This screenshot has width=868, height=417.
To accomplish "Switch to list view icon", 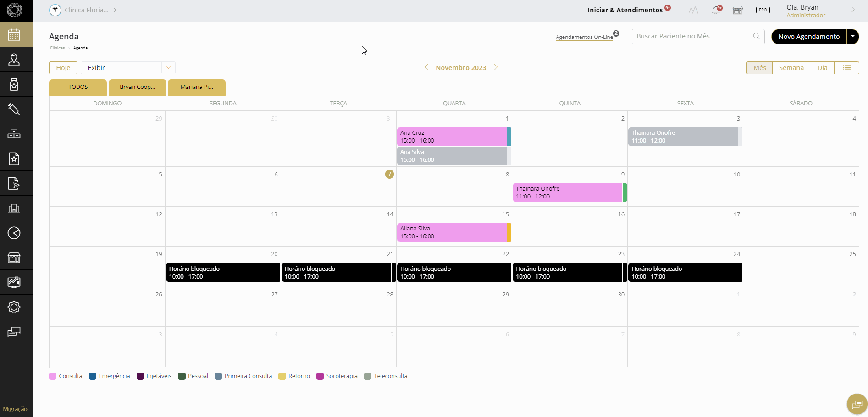I will click(846, 68).
